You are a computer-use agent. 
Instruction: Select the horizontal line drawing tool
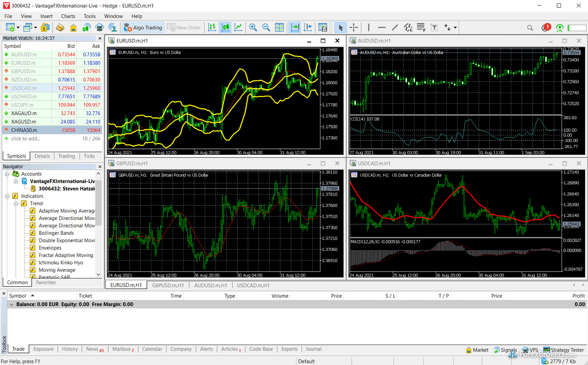pos(382,27)
